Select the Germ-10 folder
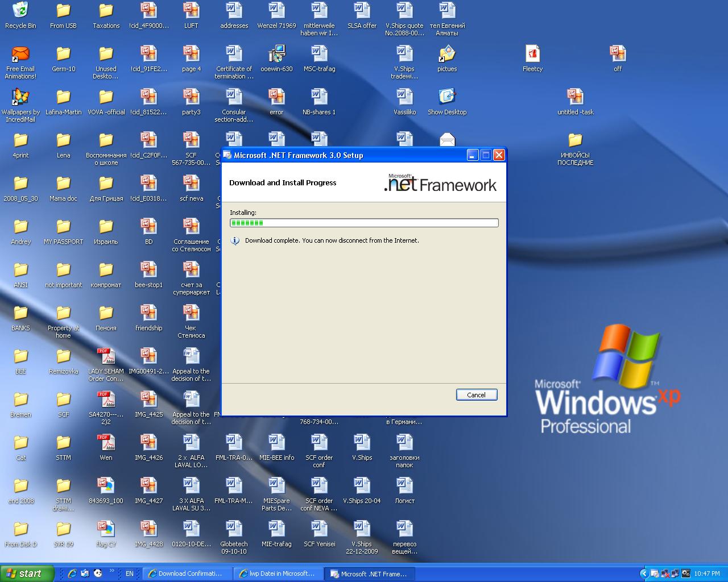 click(x=63, y=59)
